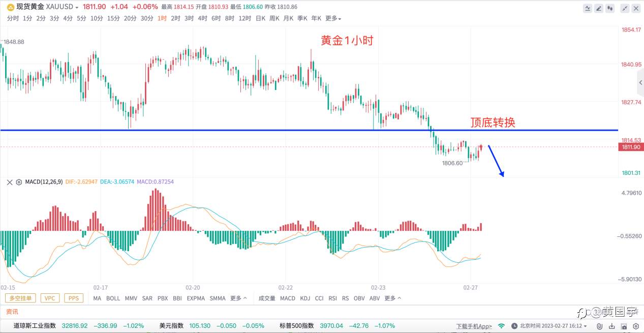Switch sub-chart to 成交量

pyautogui.click(x=267, y=298)
